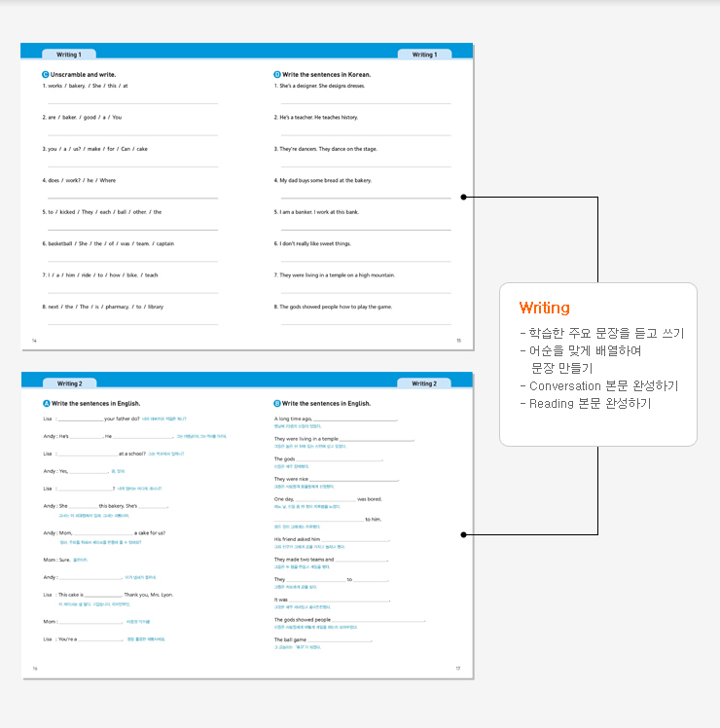Click the upper black callout dot

(x=463, y=197)
